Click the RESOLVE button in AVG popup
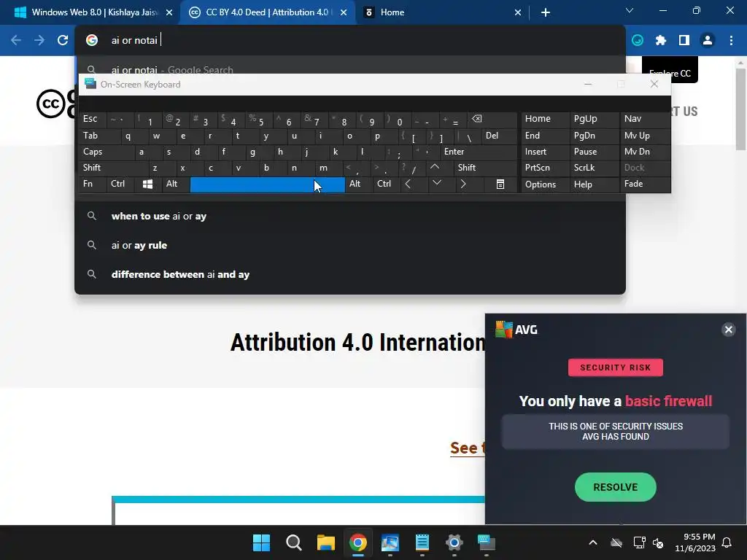747x560 pixels. 616,487
